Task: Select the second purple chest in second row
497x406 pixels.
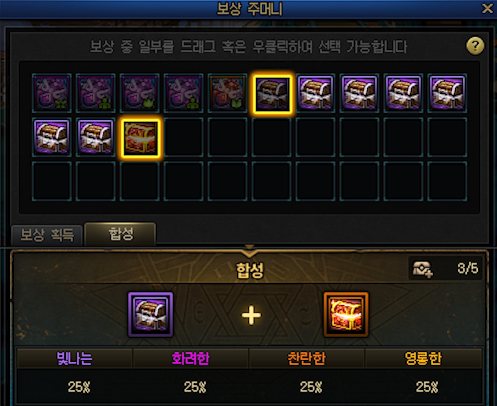Action: tap(96, 137)
